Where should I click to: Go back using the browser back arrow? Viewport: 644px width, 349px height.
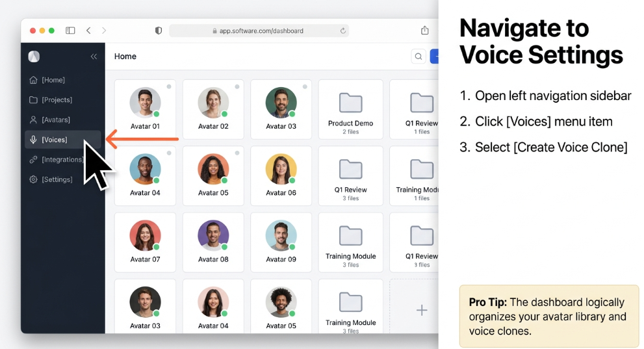(x=88, y=31)
